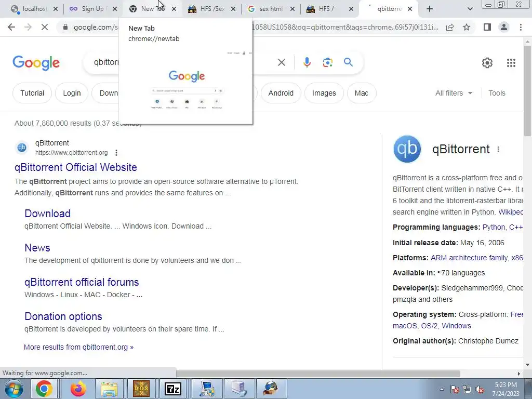
Task: Select the Tutorial filter chip
Action: tap(32, 93)
